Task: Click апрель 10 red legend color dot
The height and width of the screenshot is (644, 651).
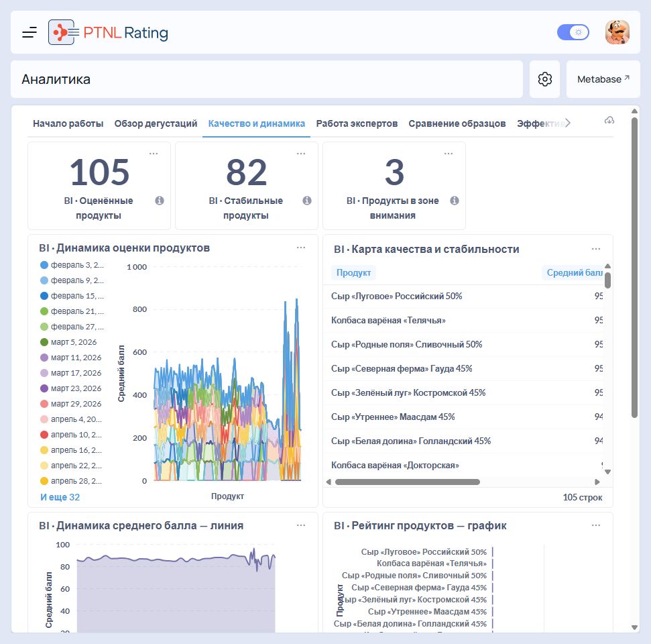Action: 44,435
